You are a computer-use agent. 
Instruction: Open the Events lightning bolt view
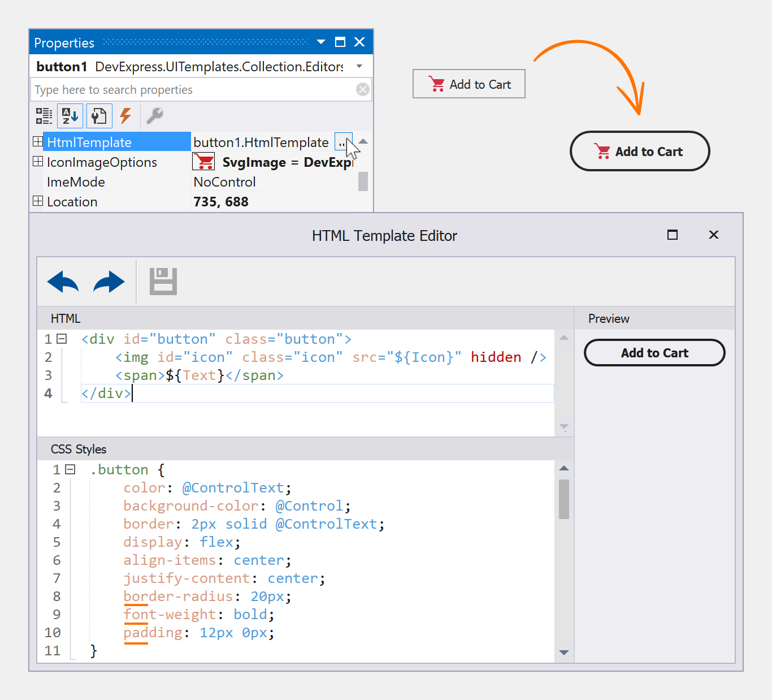[x=125, y=116]
